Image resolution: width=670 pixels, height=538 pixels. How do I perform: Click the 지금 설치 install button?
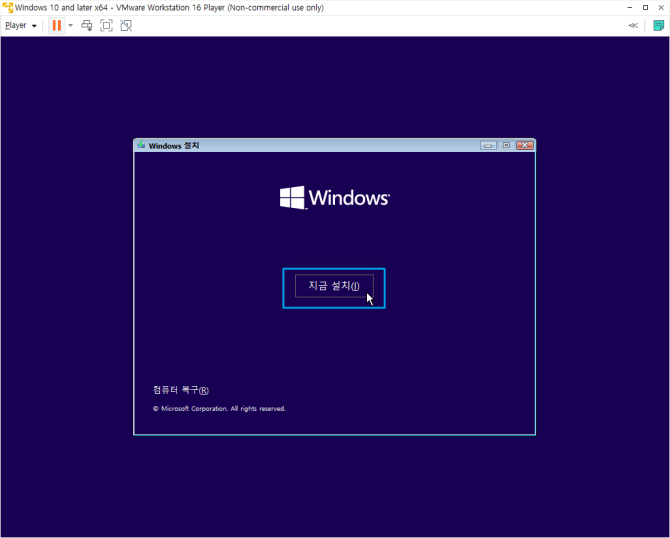pyautogui.click(x=334, y=286)
